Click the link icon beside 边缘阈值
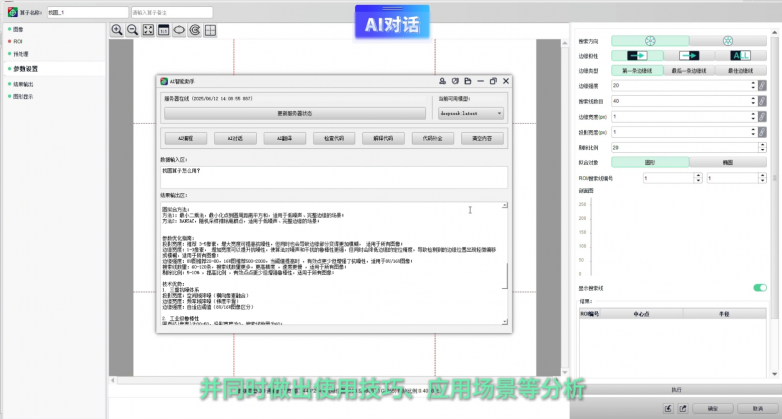Viewport: 782px width, 419px height. pos(762,86)
